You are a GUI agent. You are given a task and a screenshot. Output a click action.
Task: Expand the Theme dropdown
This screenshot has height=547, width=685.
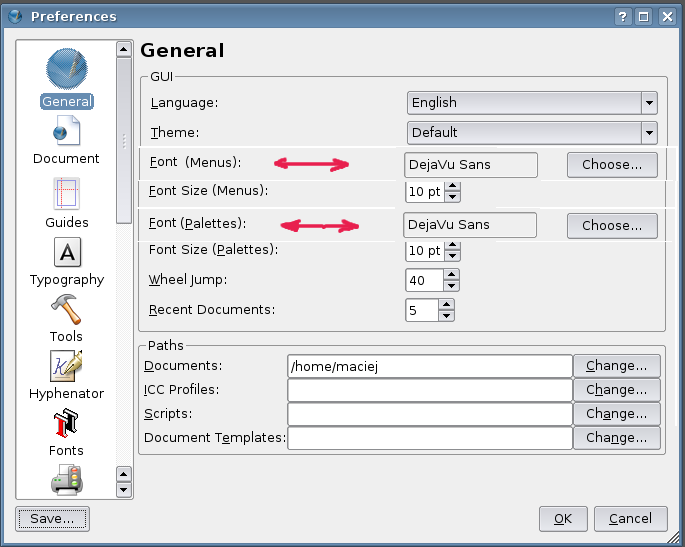(x=649, y=132)
